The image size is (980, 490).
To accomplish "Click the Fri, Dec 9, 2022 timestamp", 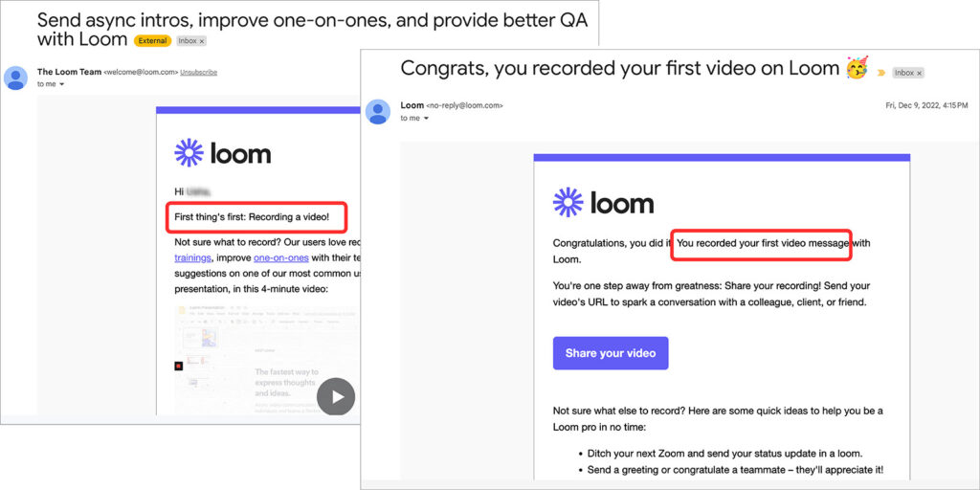I will tap(925, 105).
